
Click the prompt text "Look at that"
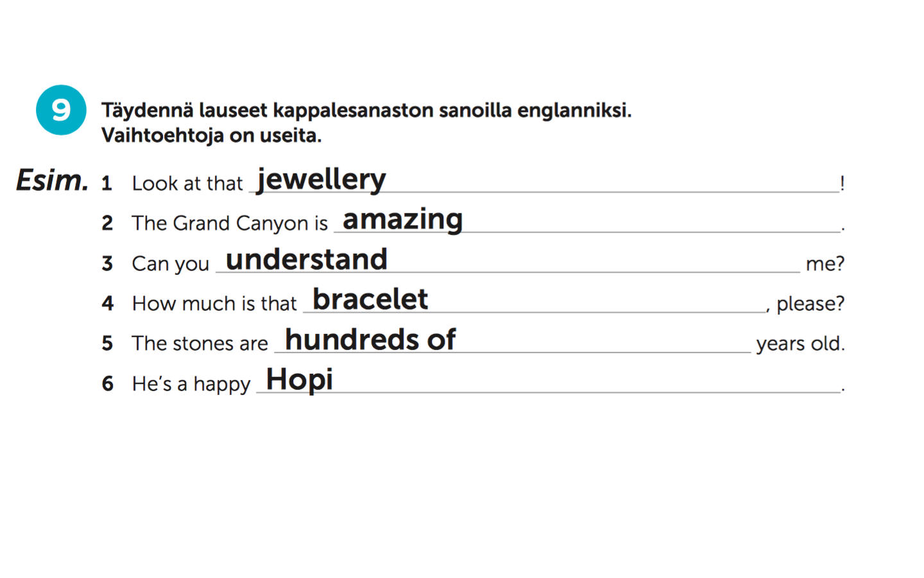coord(187,184)
